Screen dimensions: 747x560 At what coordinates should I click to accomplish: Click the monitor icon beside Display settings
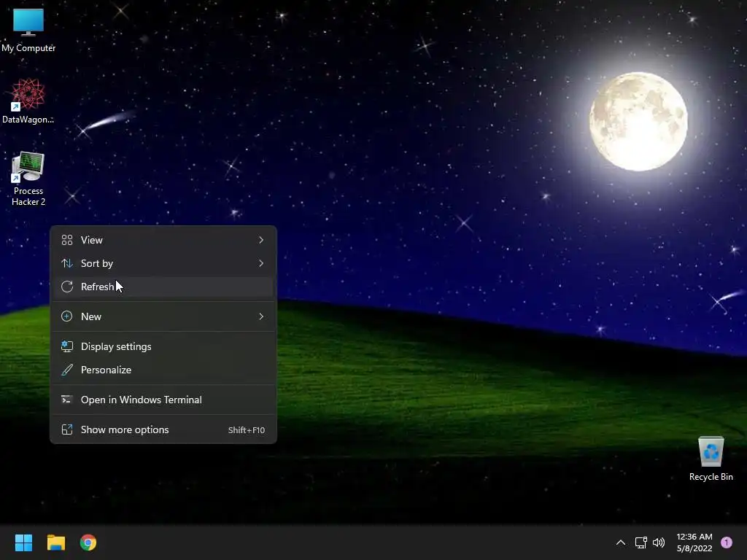(x=67, y=346)
